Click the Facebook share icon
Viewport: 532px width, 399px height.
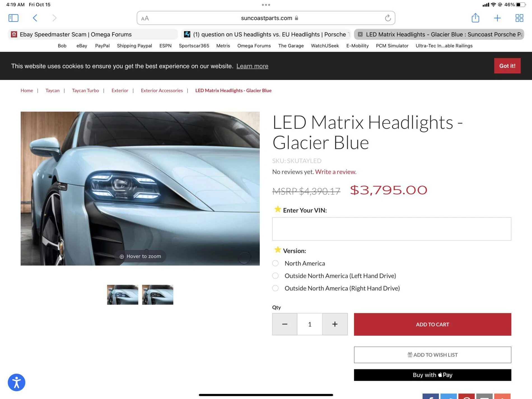coord(431,396)
